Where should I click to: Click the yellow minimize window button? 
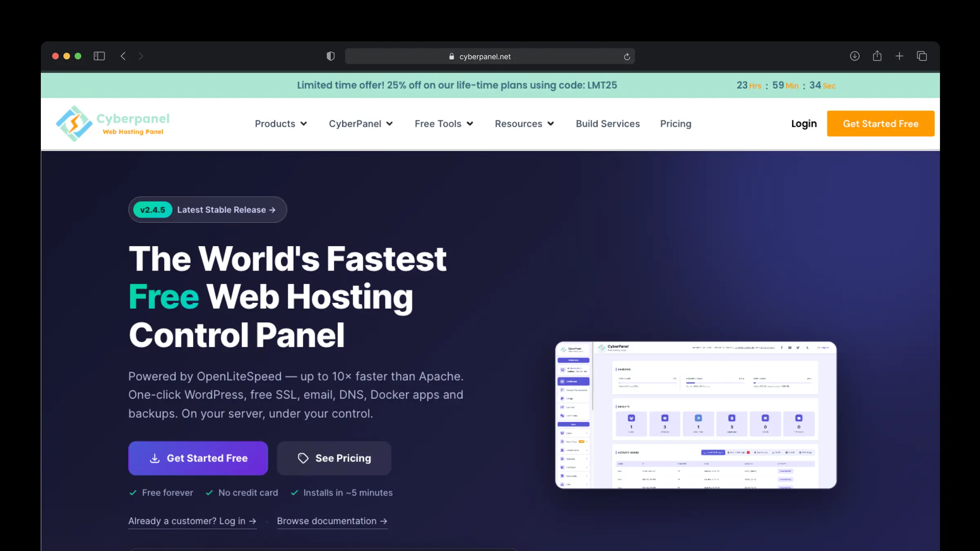67,56
